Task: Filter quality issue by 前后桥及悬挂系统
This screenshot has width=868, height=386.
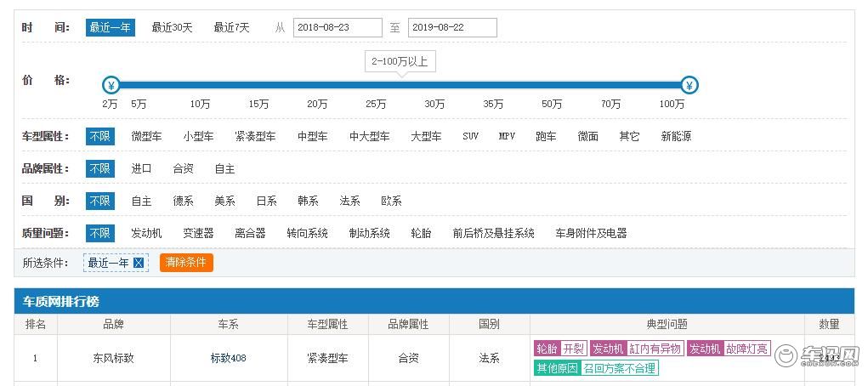Action: pyautogui.click(x=493, y=233)
